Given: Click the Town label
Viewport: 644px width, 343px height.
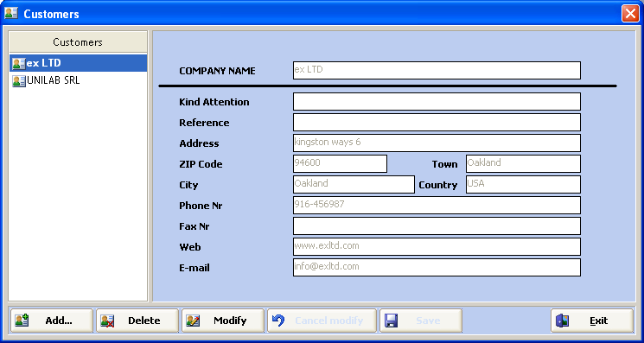Looking at the screenshot, I should point(444,164).
